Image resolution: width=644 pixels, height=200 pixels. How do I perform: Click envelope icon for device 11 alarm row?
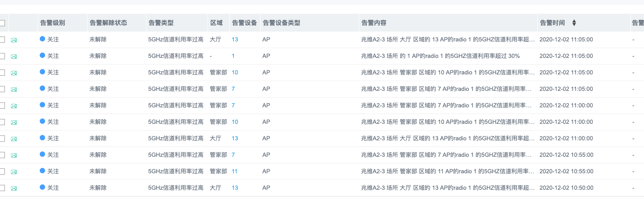pos(14,172)
